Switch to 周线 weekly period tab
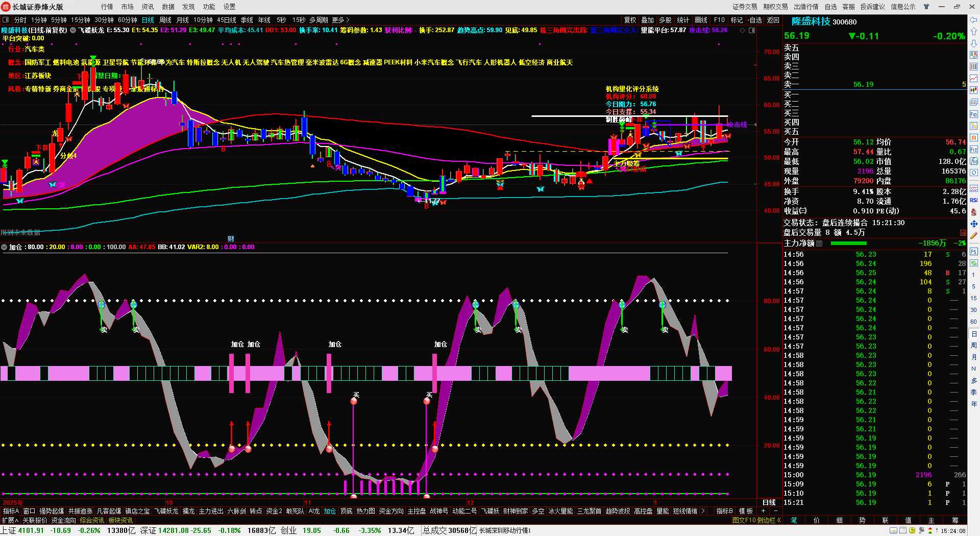 165,20
